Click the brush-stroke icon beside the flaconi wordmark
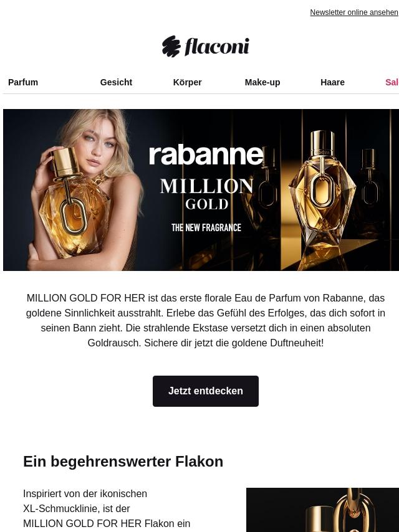 coord(171,46)
